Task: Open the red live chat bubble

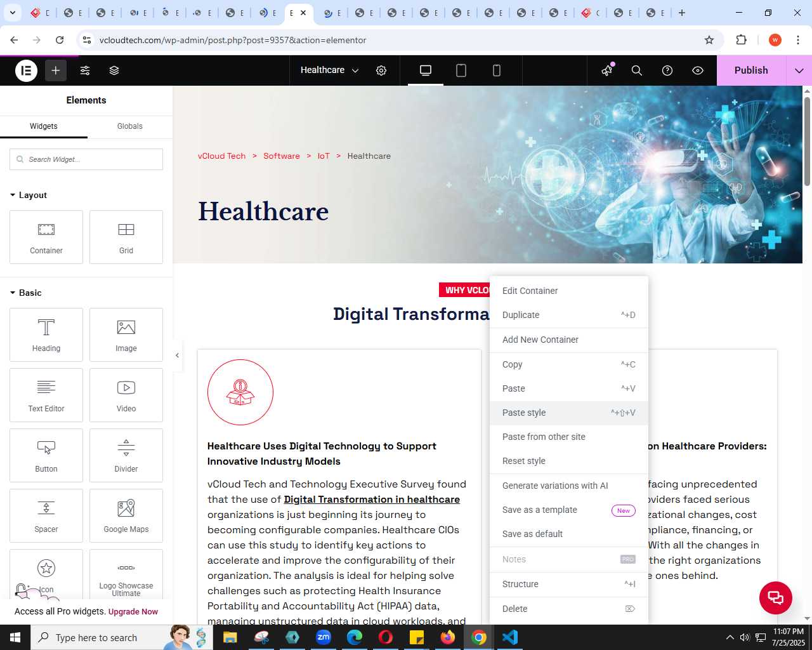Action: coord(776,597)
